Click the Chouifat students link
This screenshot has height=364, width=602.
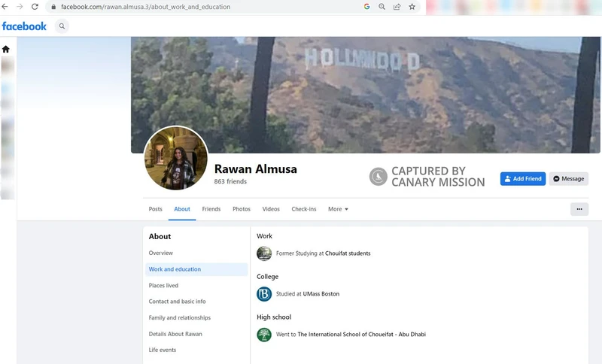click(x=348, y=253)
